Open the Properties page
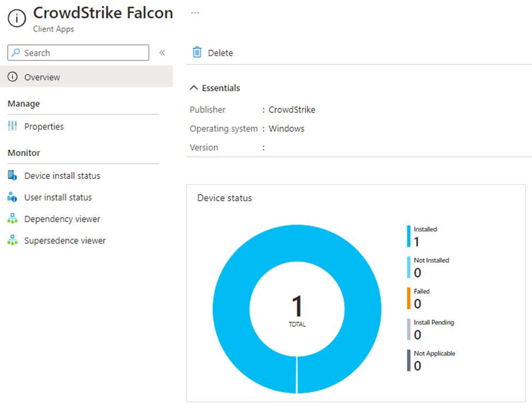 [44, 127]
